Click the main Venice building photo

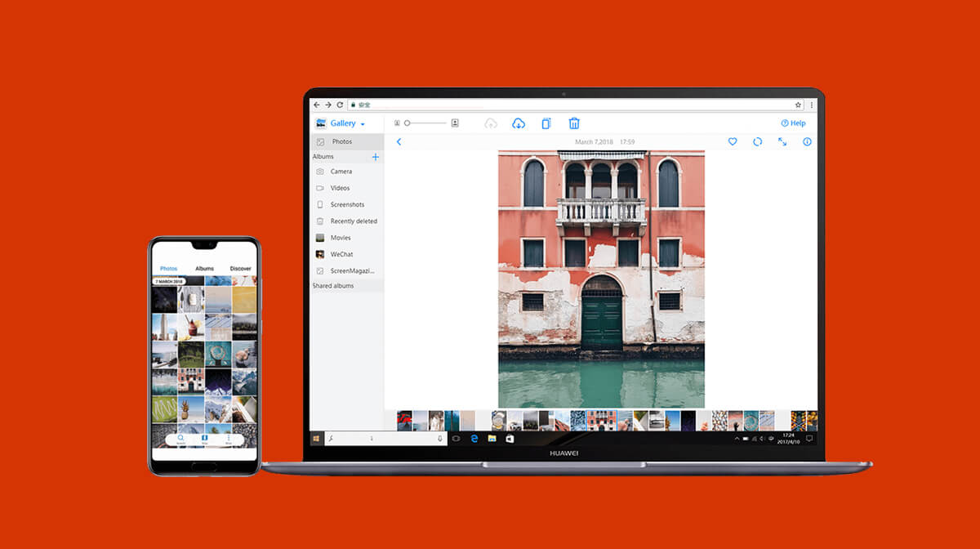point(601,279)
